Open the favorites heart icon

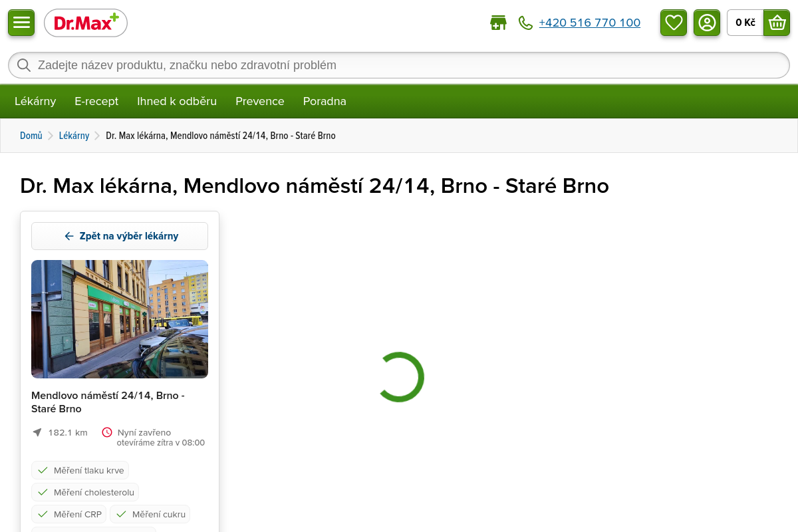(674, 23)
